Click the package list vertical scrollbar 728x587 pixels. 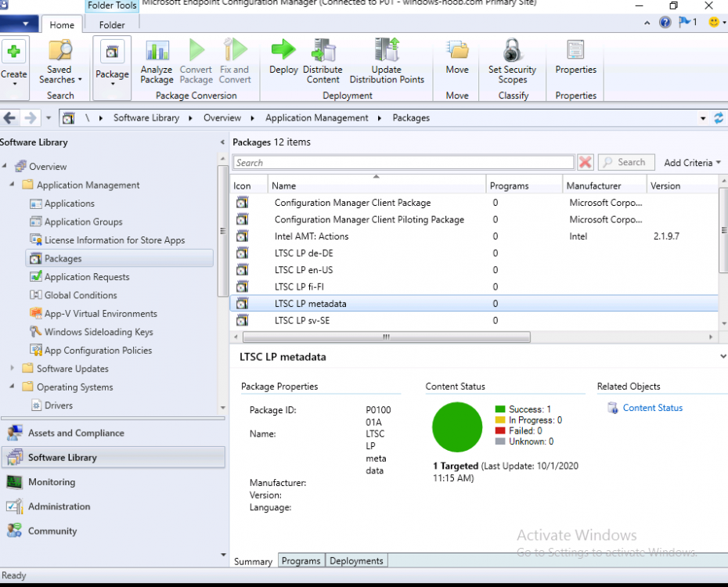[x=723, y=230]
